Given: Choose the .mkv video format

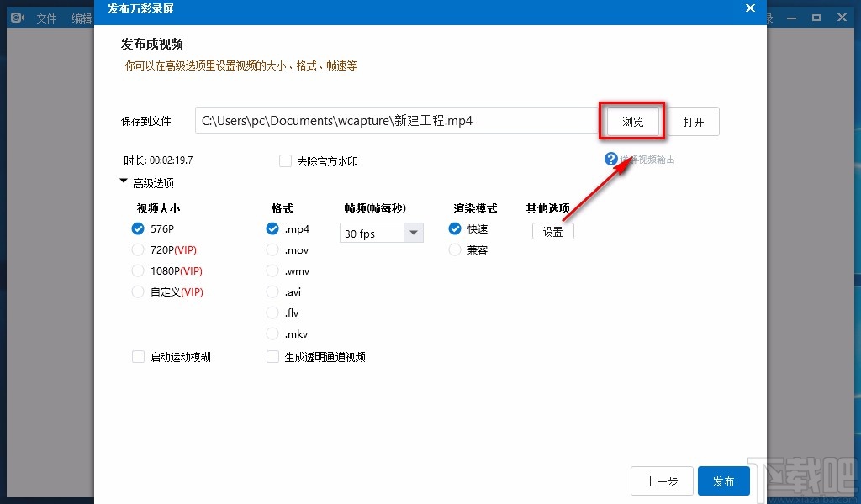Looking at the screenshot, I should click(x=272, y=333).
